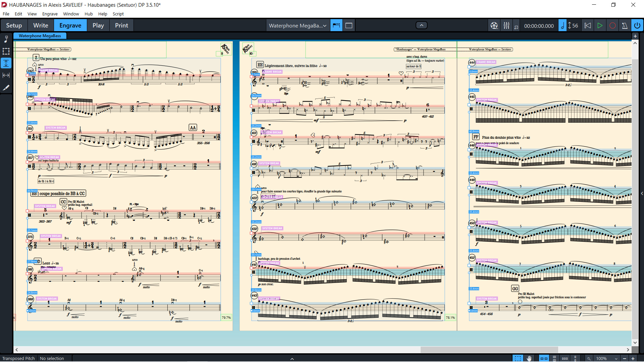Zoom out with the minus button
Viewport: 644px width, 362px height.
point(625,358)
